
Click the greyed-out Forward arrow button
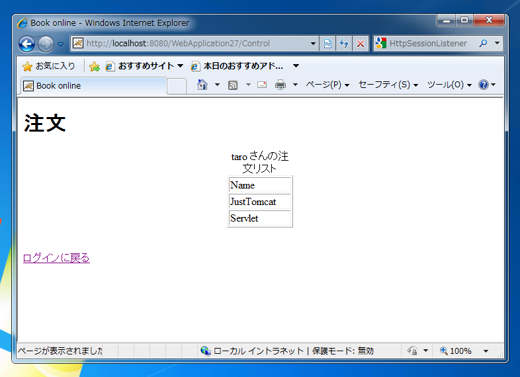point(46,44)
